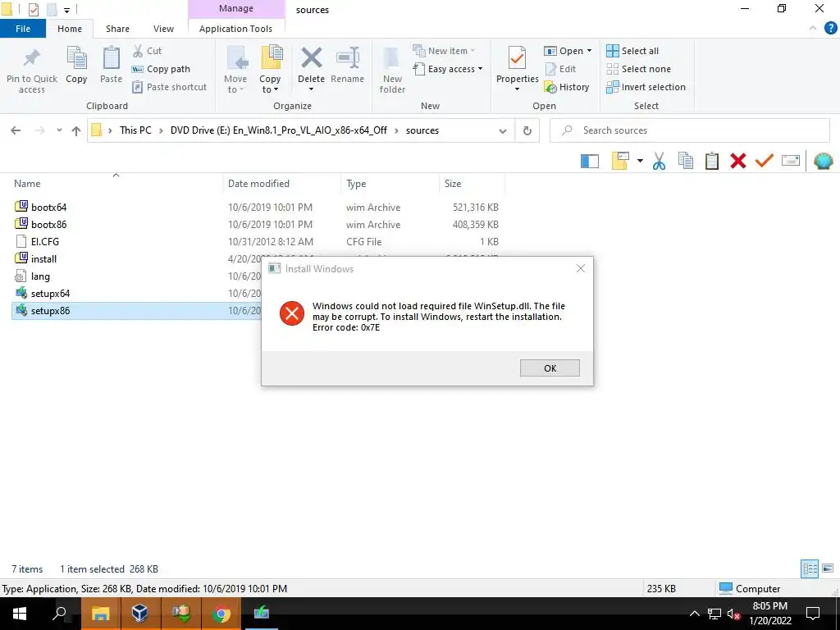840x630 pixels.
Task: Open the recent locations dropdown arrow
Action: pos(59,130)
